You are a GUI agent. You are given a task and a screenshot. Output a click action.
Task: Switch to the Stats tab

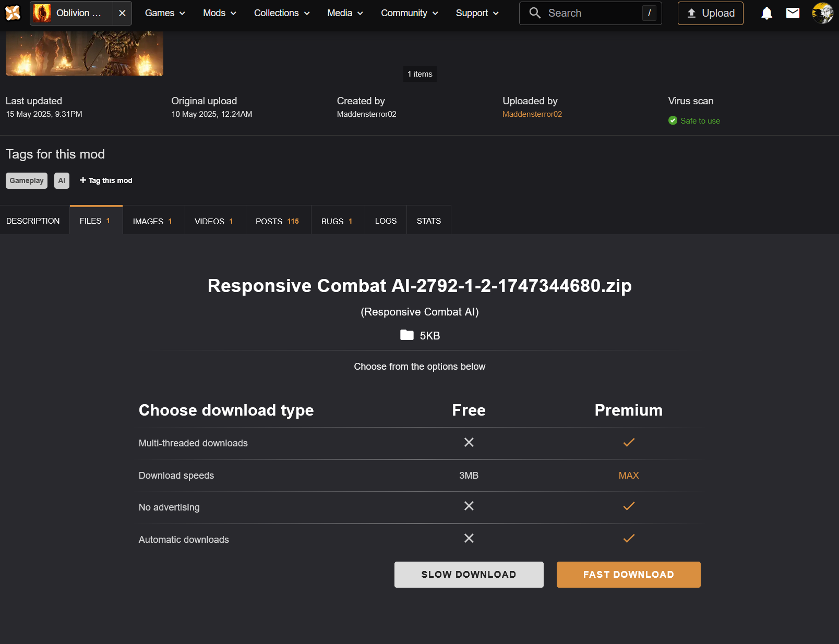coord(429,221)
